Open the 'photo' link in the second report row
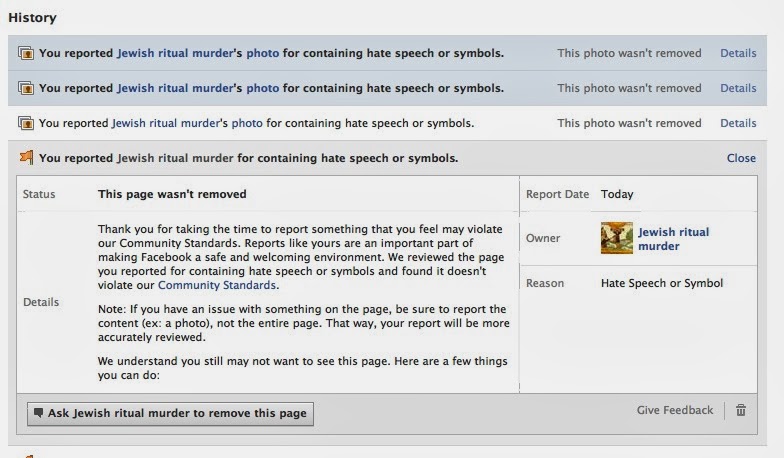 (x=263, y=88)
